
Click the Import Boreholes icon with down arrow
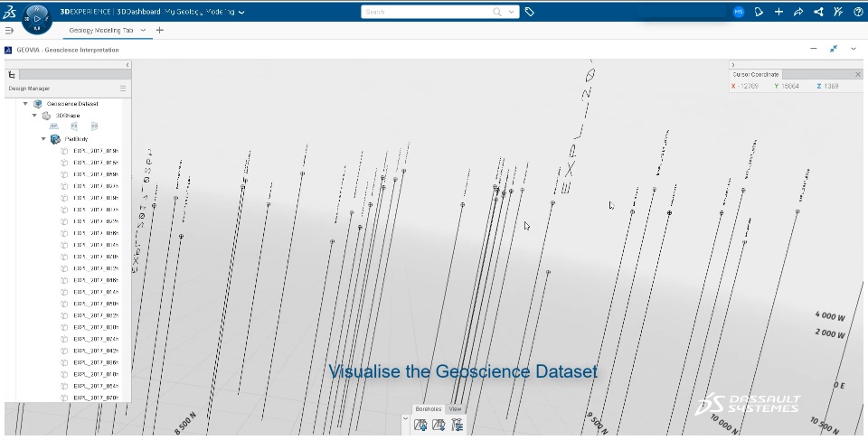point(439,425)
